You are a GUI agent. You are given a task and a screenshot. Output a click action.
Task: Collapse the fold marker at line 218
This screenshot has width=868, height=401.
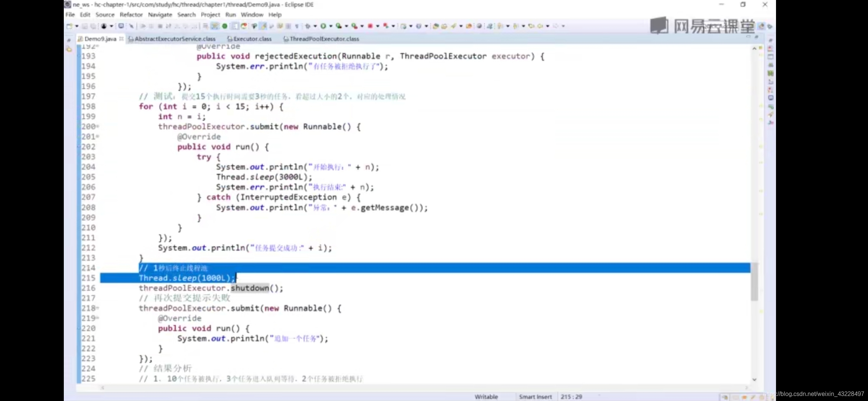(x=98, y=308)
